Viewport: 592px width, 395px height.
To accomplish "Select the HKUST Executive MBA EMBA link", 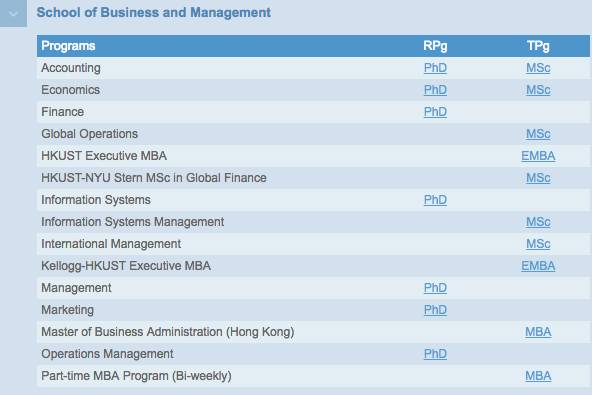I will click(538, 156).
